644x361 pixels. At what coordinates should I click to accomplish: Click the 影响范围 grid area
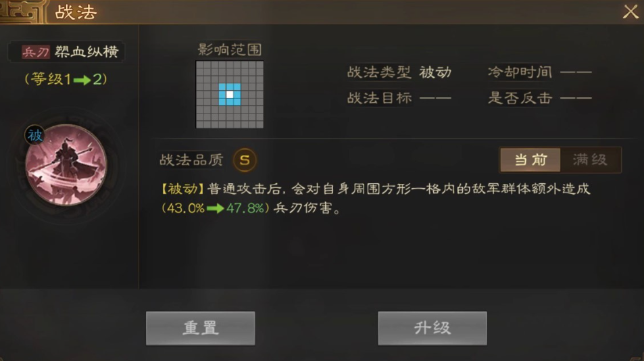pos(230,95)
